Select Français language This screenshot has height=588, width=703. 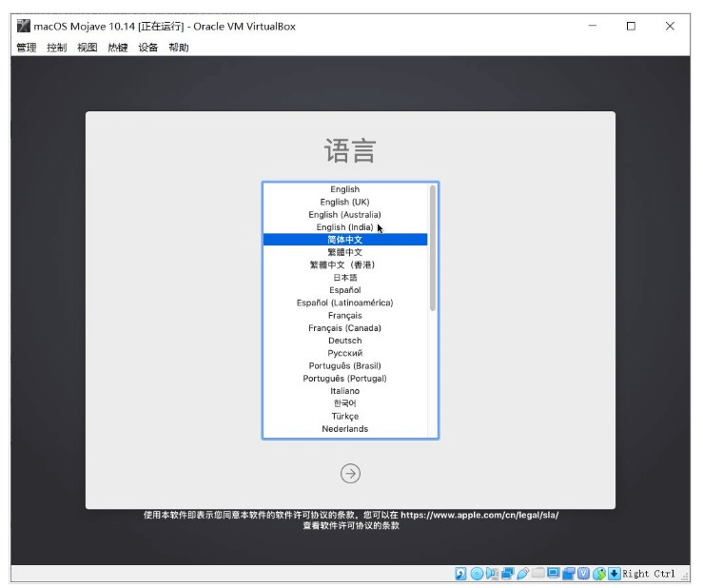(344, 315)
